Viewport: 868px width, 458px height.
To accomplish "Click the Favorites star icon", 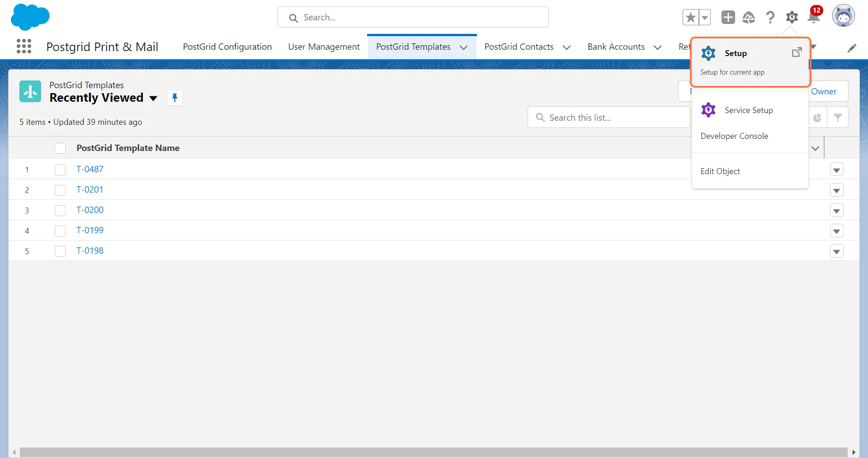I will 690,18.
